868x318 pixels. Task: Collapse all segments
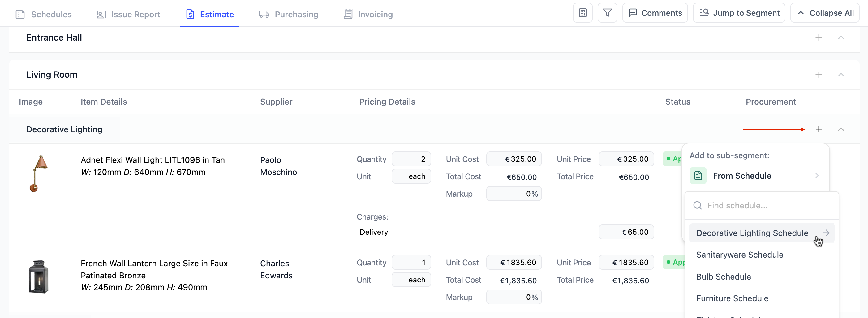click(824, 13)
